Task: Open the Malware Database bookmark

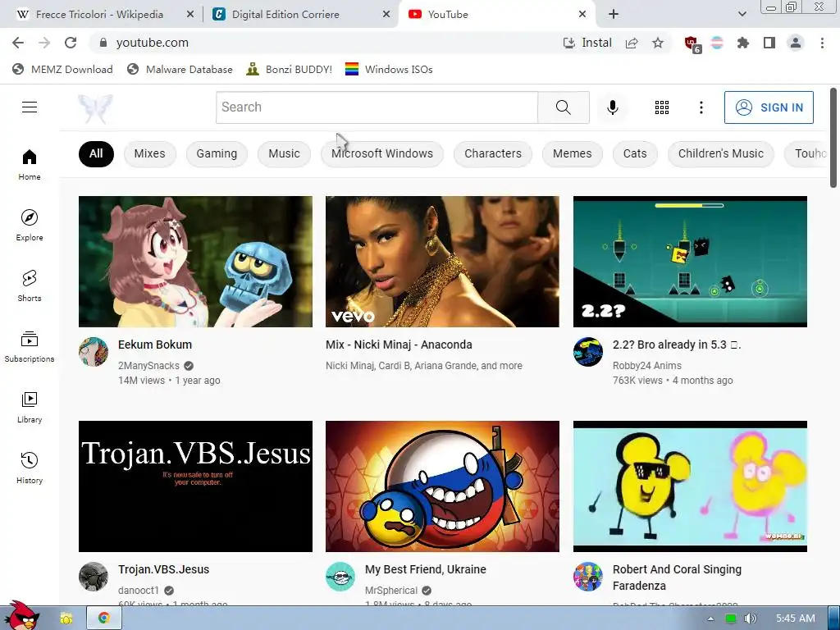Action: [180, 70]
